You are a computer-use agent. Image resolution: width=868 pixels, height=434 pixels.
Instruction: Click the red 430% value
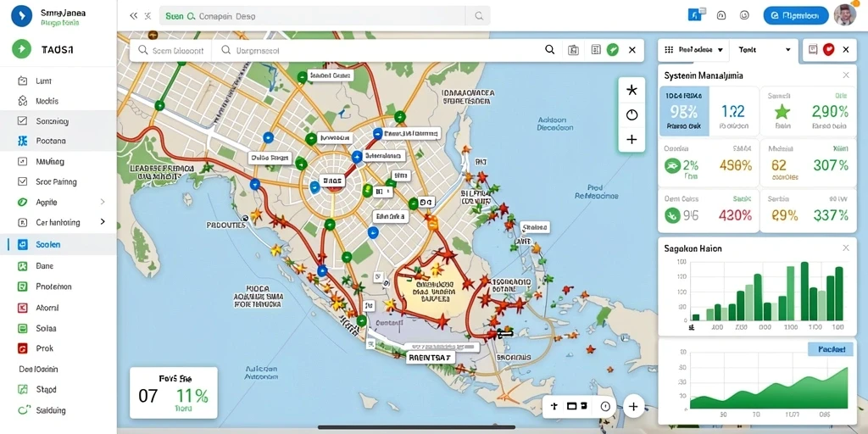pyautogui.click(x=735, y=214)
